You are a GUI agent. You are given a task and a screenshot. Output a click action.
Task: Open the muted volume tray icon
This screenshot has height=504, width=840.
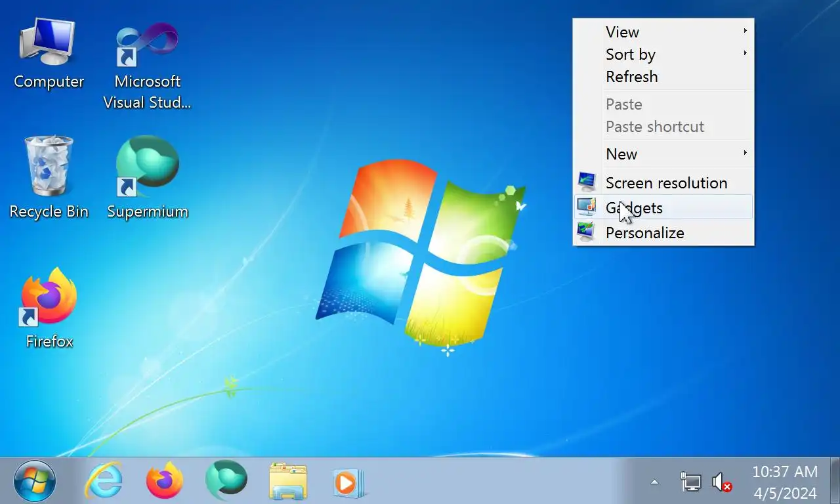pyautogui.click(x=722, y=483)
